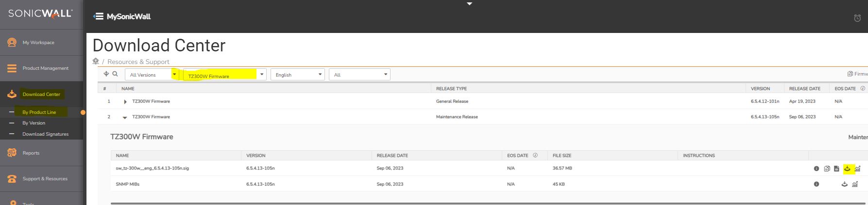View statistics chart icon for firmware row
Screen dimensions: 868x205
click(858, 169)
